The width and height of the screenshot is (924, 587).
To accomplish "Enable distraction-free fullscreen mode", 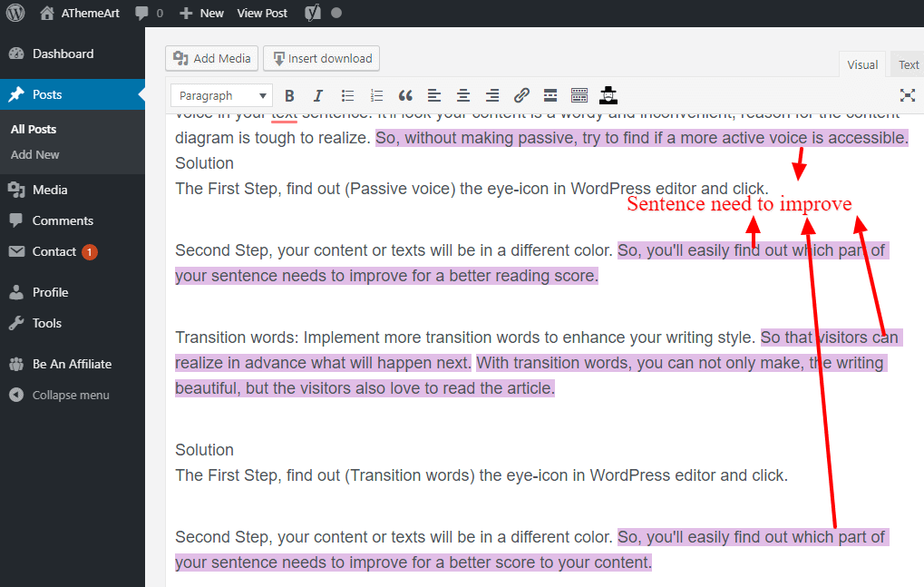I will (908, 95).
